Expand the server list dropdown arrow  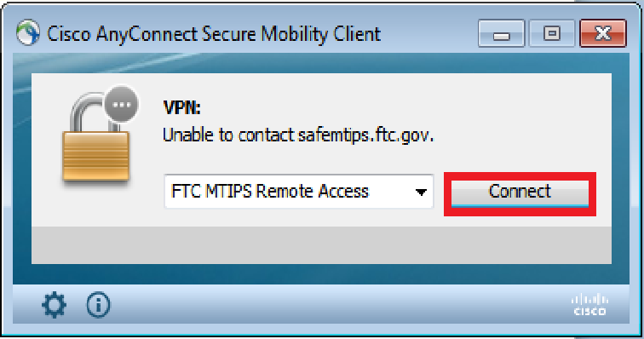pos(421,192)
